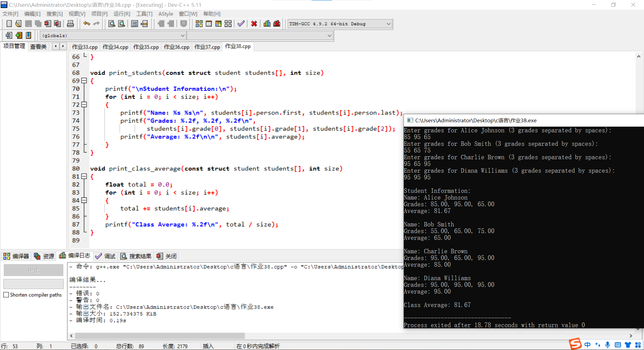The width and height of the screenshot is (644, 350).
Task: Switch to the 作业36.cpp tab
Action: (176, 47)
